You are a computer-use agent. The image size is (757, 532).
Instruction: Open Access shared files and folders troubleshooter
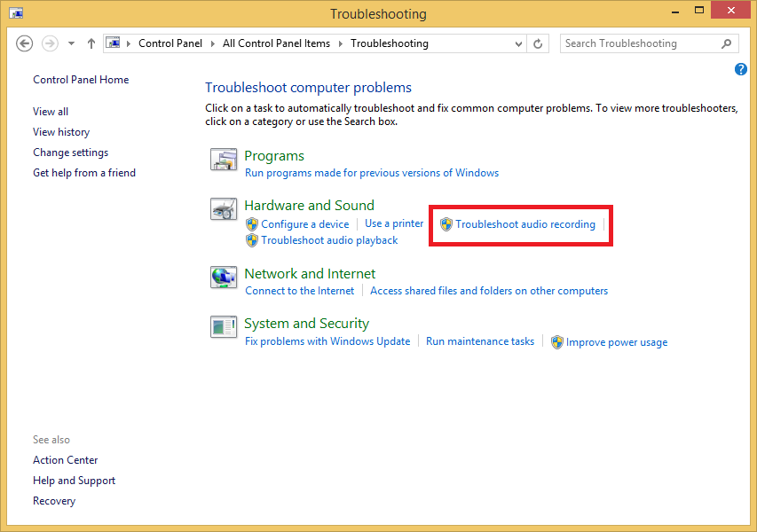(x=489, y=291)
